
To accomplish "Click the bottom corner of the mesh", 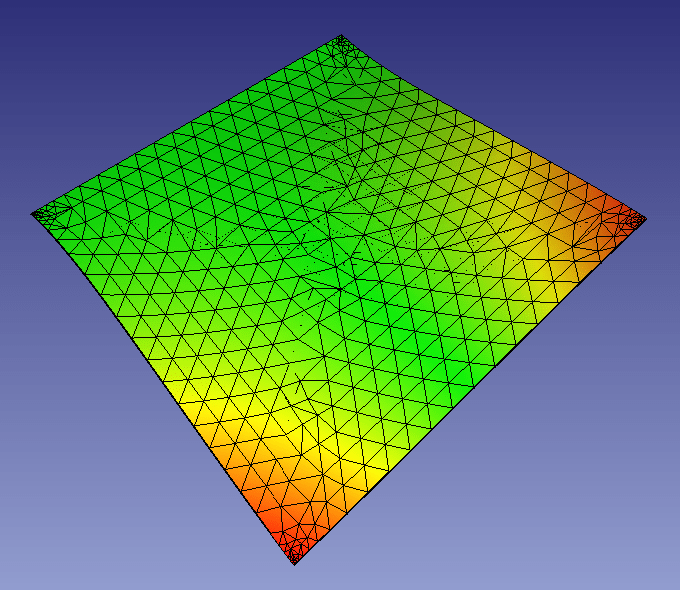I will [294, 561].
